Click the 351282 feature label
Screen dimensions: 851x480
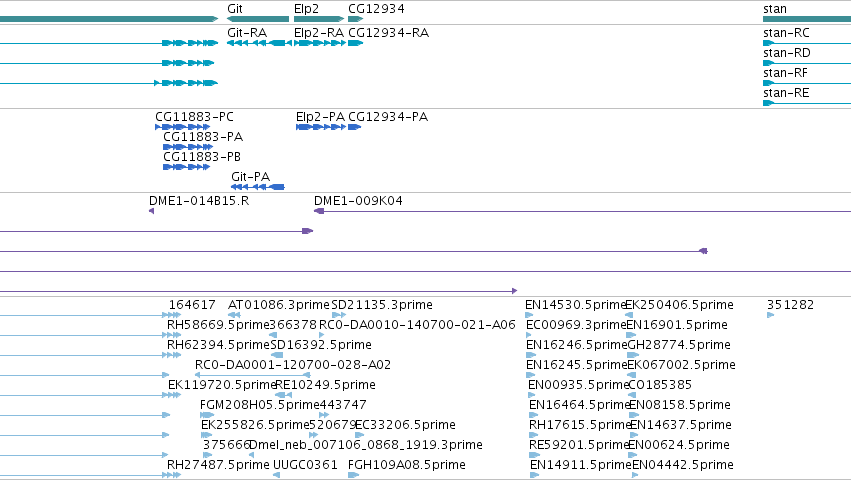coord(790,305)
